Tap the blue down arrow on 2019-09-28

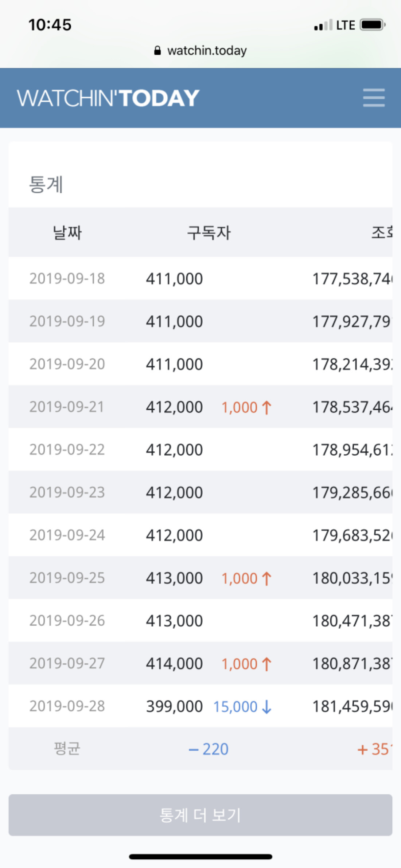[x=267, y=707]
